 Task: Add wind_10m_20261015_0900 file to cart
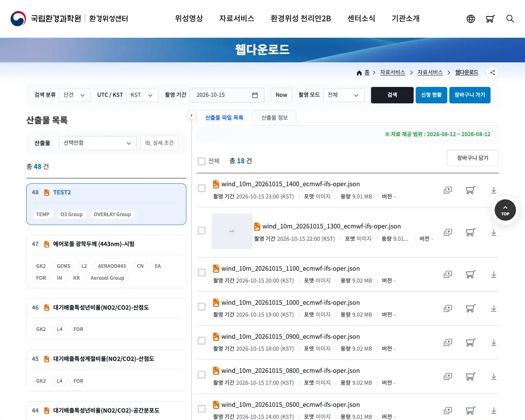coord(470,342)
